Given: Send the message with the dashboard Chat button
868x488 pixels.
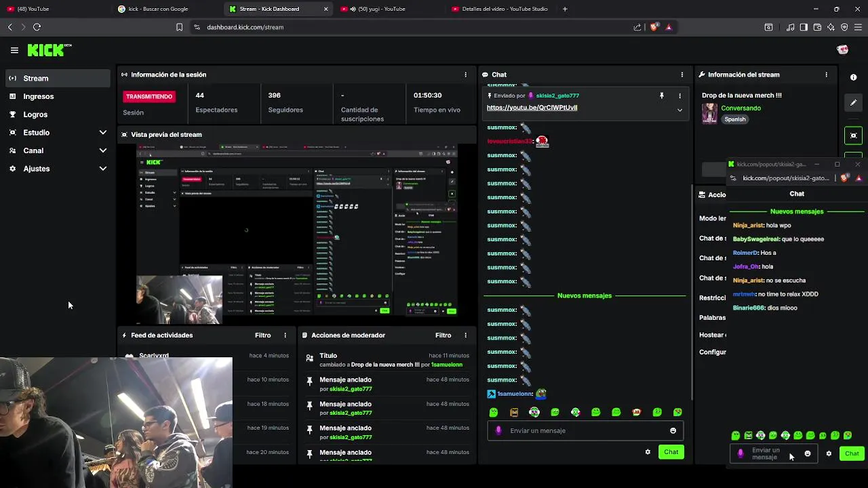Looking at the screenshot, I should 671,452.
